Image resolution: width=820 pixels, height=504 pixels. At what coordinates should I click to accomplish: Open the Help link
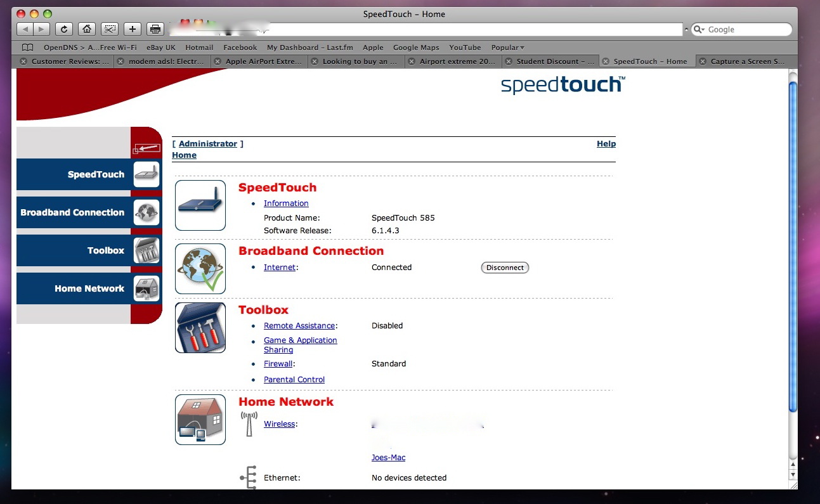tap(606, 144)
